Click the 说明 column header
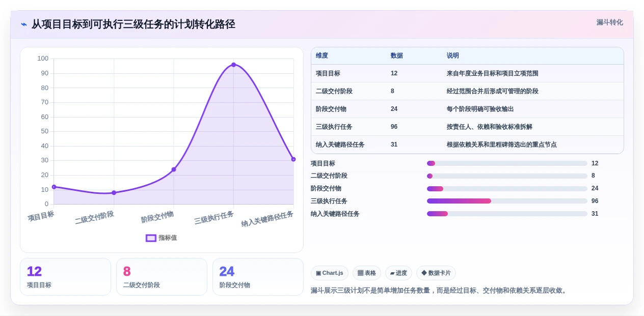The height and width of the screenshot is (316, 644). [453, 55]
